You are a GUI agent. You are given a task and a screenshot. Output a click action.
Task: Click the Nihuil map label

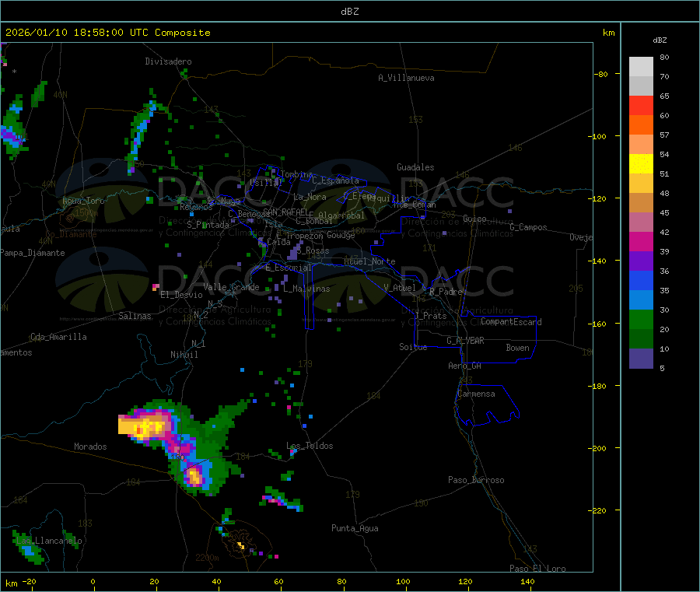point(184,355)
